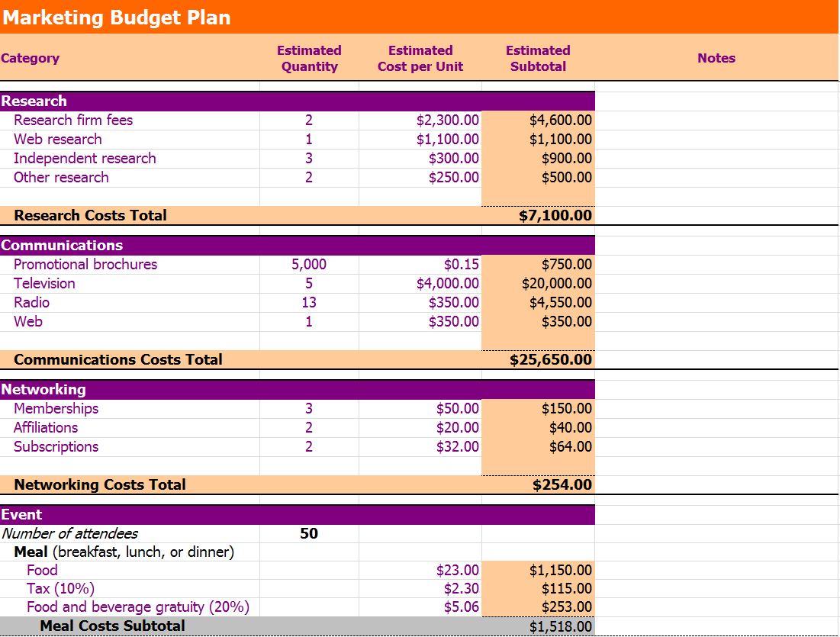The width and height of the screenshot is (840, 637).
Task: Click the Promotional brochures quantity 5,000
Action: (308, 264)
